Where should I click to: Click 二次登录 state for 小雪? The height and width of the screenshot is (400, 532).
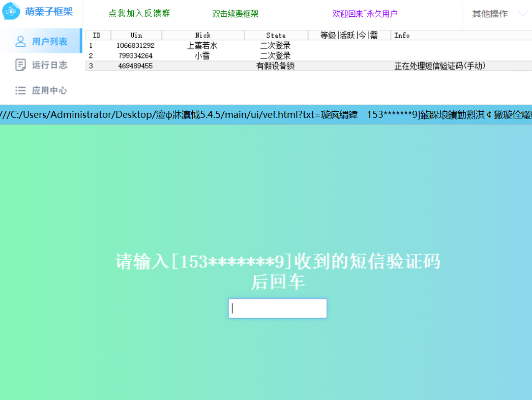[276, 55]
